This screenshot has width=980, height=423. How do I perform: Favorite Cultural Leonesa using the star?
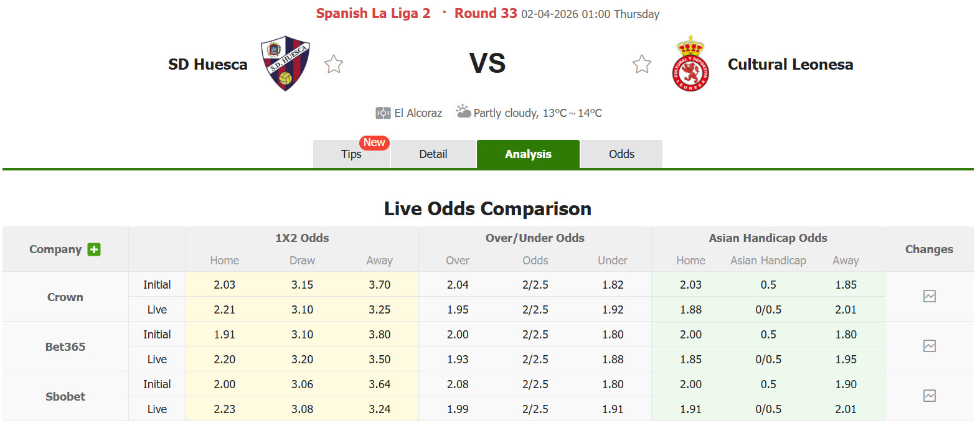(642, 63)
